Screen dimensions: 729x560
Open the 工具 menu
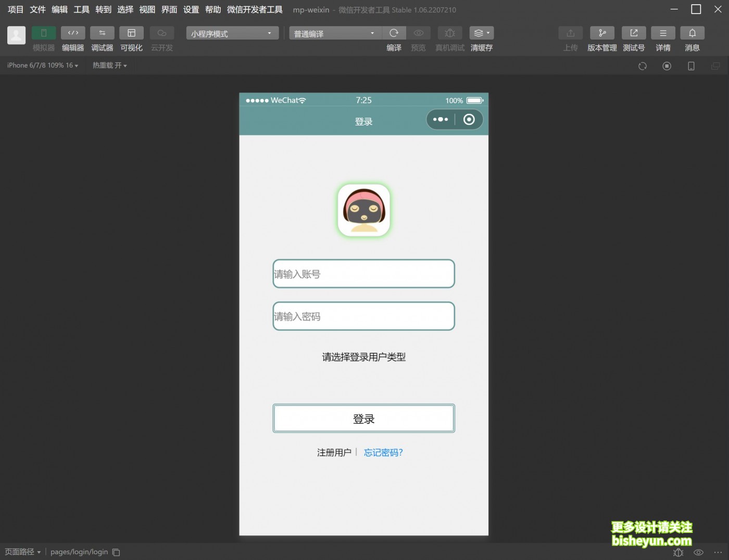click(81, 10)
